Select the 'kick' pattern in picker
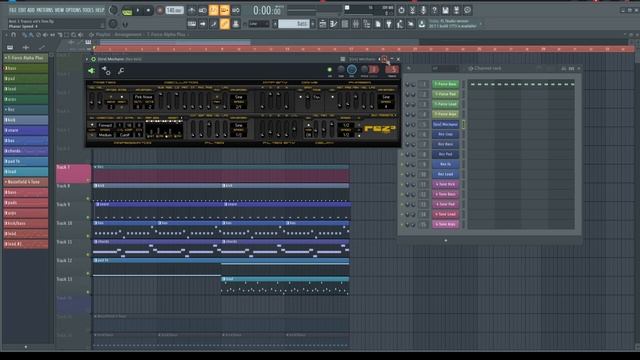This screenshot has width=640, height=360. pos(26,120)
